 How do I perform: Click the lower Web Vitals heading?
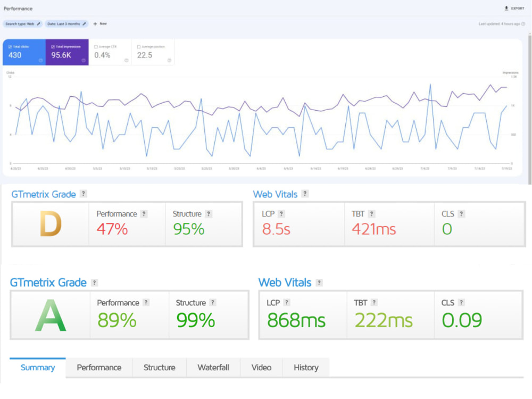pos(285,282)
